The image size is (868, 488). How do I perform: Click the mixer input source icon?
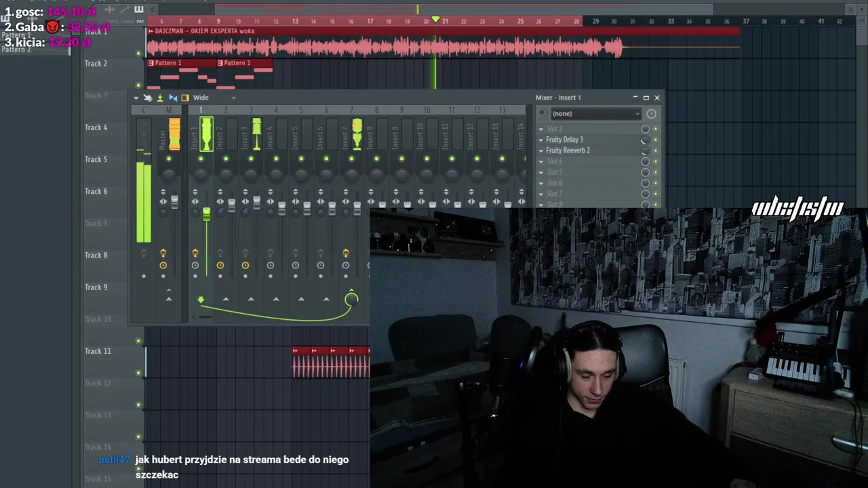pos(542,114)
